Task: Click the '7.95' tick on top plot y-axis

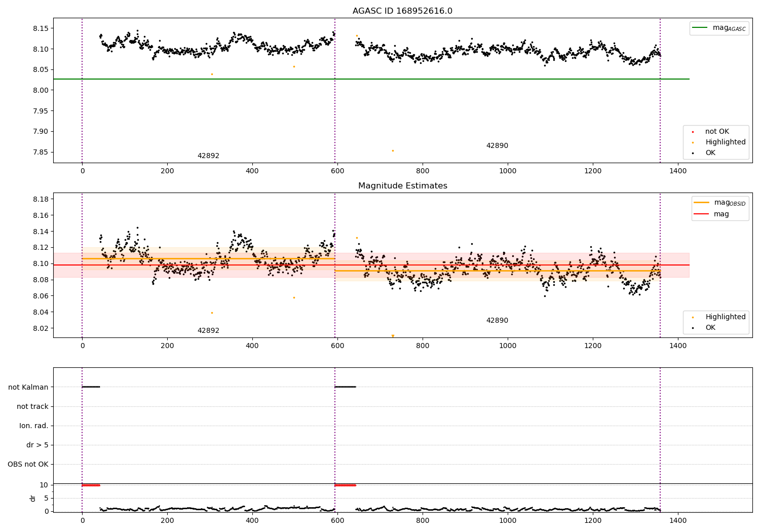Action: click(x=41, y=111)
